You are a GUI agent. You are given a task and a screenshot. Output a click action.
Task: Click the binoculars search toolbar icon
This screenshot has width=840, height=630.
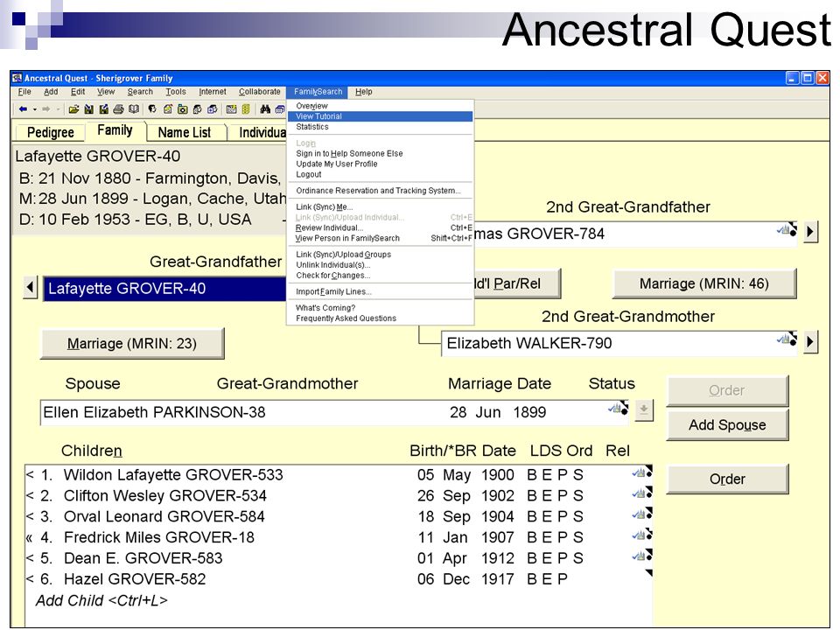click(265, 109)
